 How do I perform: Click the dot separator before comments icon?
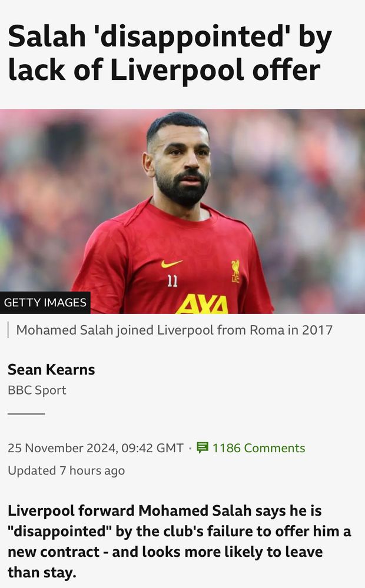click(x=190, y=448)
